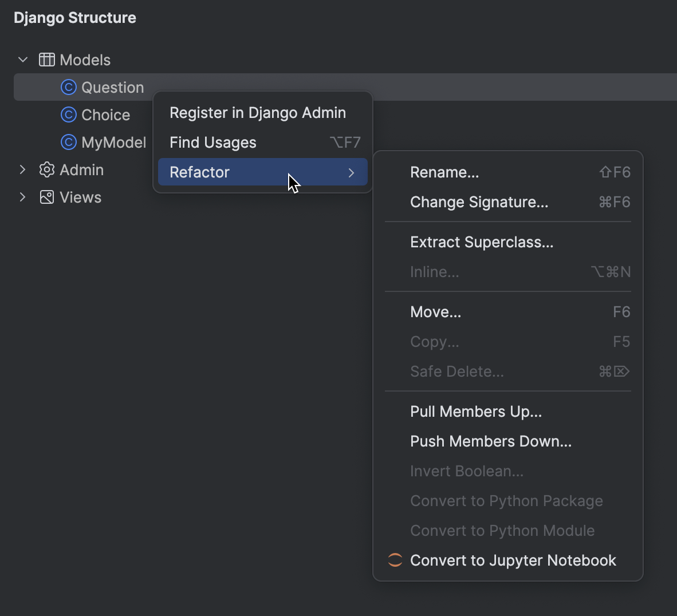Viewport: 677px width, 616px height.
Task: Select Find Usages from context menu
Action: click(212, 142)
